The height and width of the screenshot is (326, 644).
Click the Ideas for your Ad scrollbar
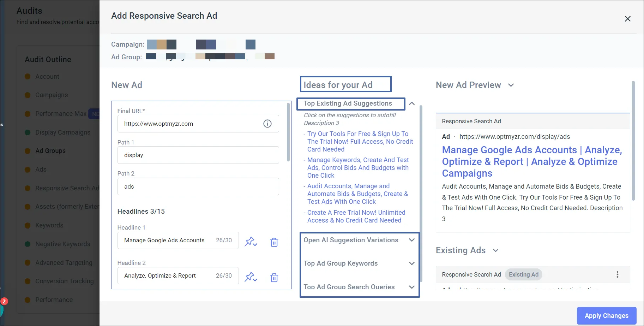(421, 194)
